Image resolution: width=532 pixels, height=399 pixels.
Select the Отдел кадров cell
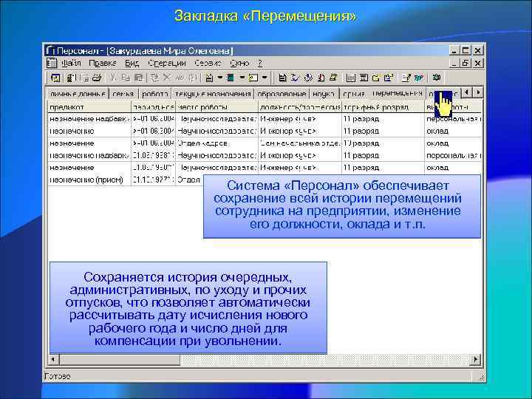coord(216,143)
